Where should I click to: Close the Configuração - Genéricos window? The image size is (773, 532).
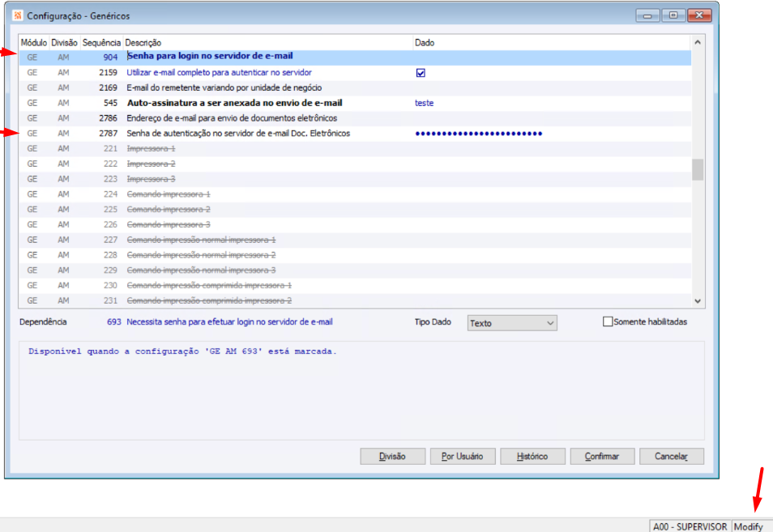click(699, 15)
